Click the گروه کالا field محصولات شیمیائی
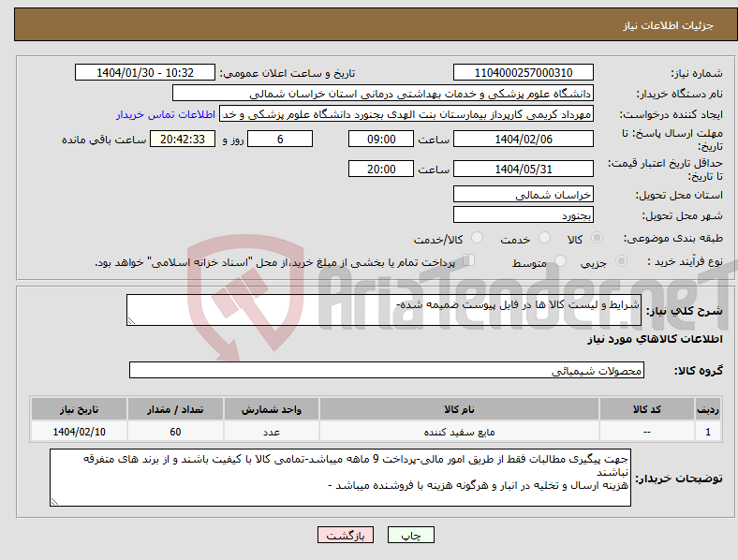The width and height of the screenshot is (738, 560). pyautogui.click(x=387, y=370)
